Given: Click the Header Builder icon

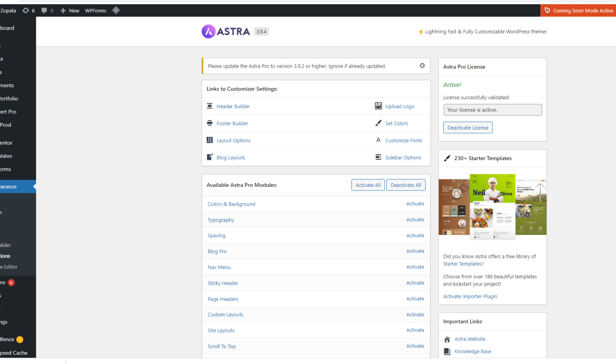Looking at the screenshot, I should (x=210, y=106).
